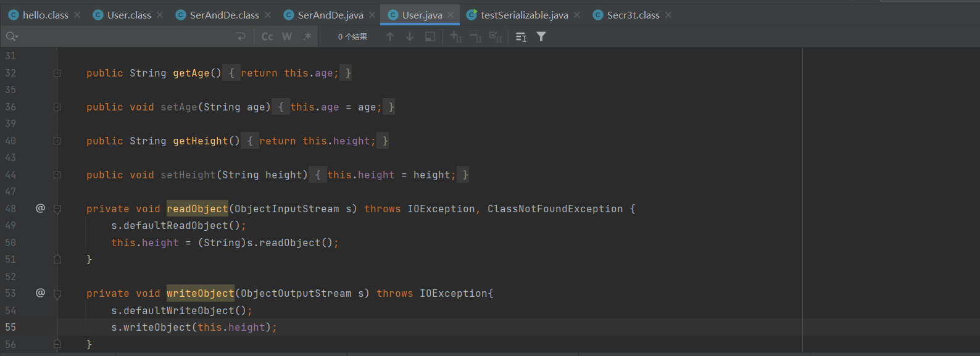This screenshot has height=356, width=980.
Task: Click the folded setAge body 'this.age = age;'
Action: (x=336, y=107)
